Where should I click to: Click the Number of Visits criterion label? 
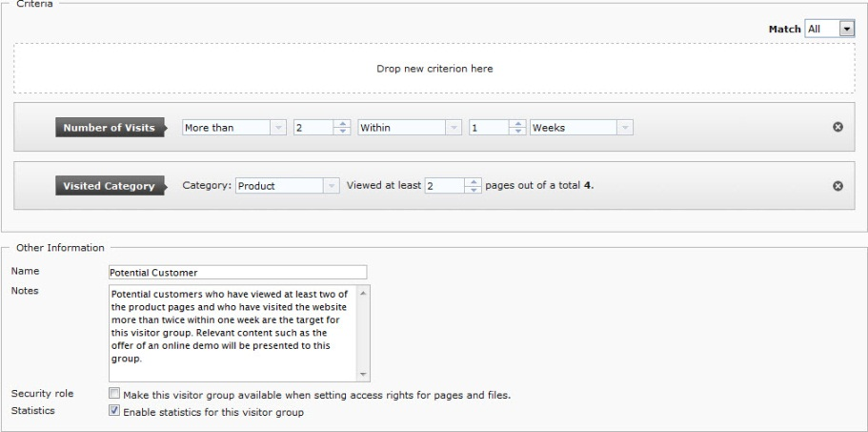(x=109, y=128)
